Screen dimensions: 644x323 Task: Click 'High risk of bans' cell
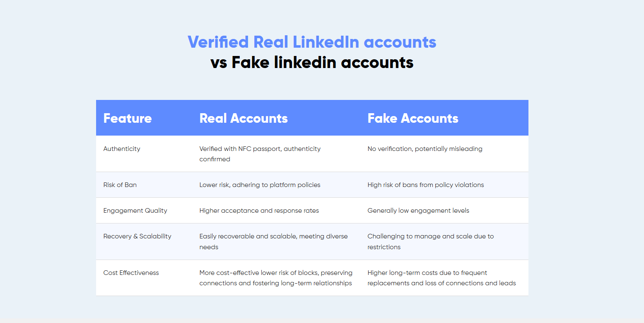coord(425,185)
